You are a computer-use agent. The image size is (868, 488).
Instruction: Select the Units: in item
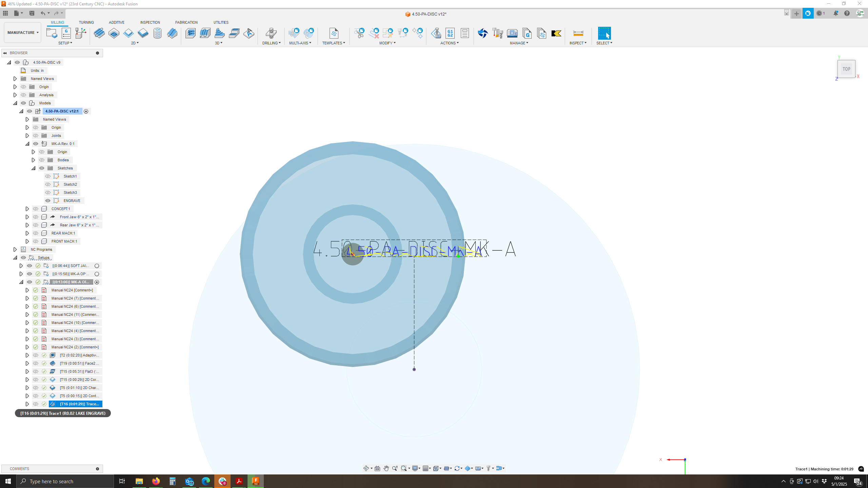pyautogui.click(x=37, y=70)
